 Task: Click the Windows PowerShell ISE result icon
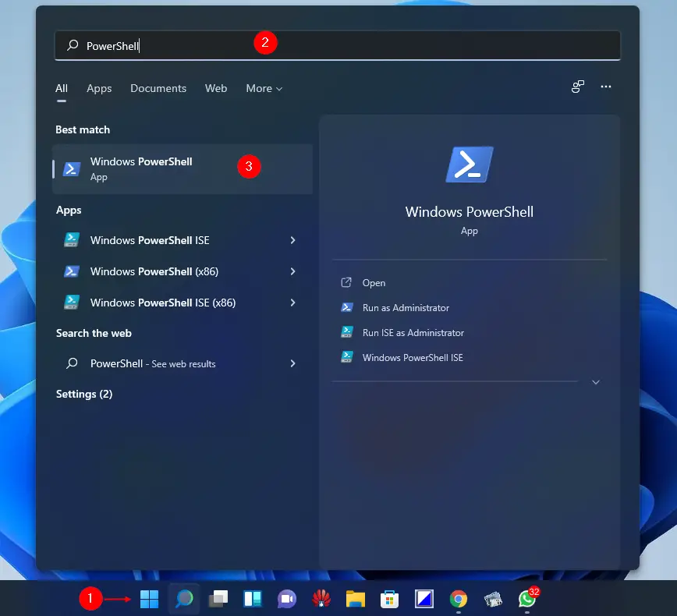[72, 240]
